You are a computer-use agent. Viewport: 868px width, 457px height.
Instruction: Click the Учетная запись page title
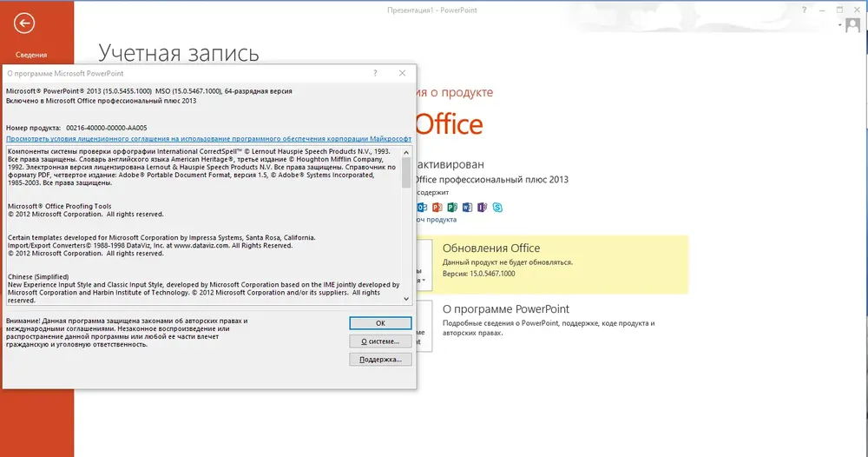[x=179, y=53]
